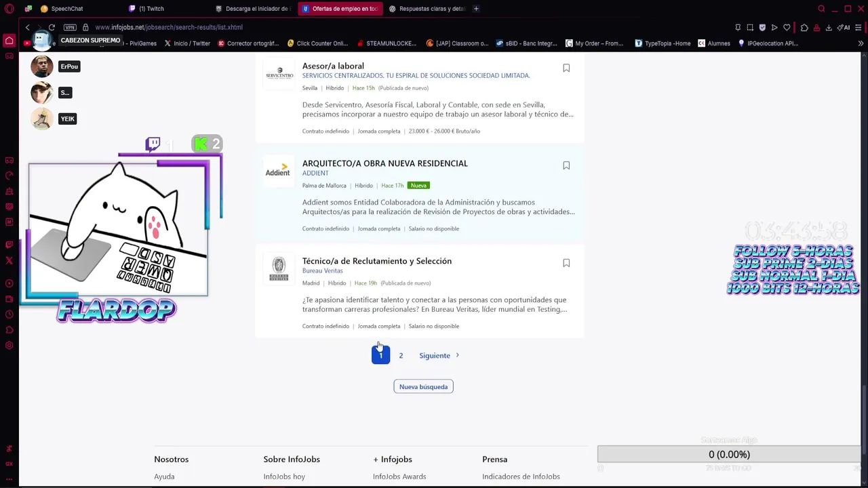Open a new tab with plus button
The image size is (868, 488).
(476, 9)
